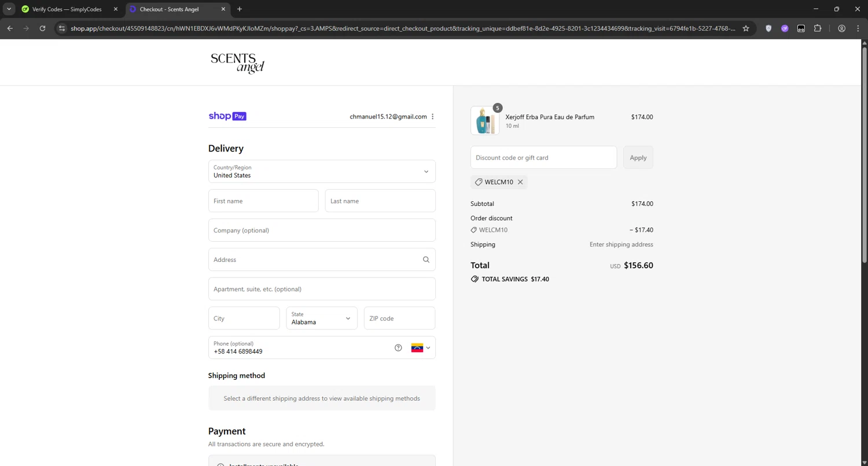
Task: Click the Delivery section heading
Action: point(226,149)
